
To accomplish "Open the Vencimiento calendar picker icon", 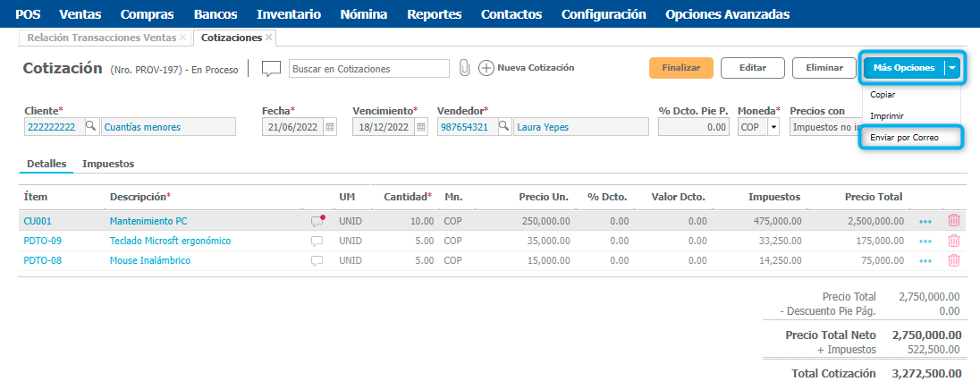I will pyautogui.click(x=420, y=127).
